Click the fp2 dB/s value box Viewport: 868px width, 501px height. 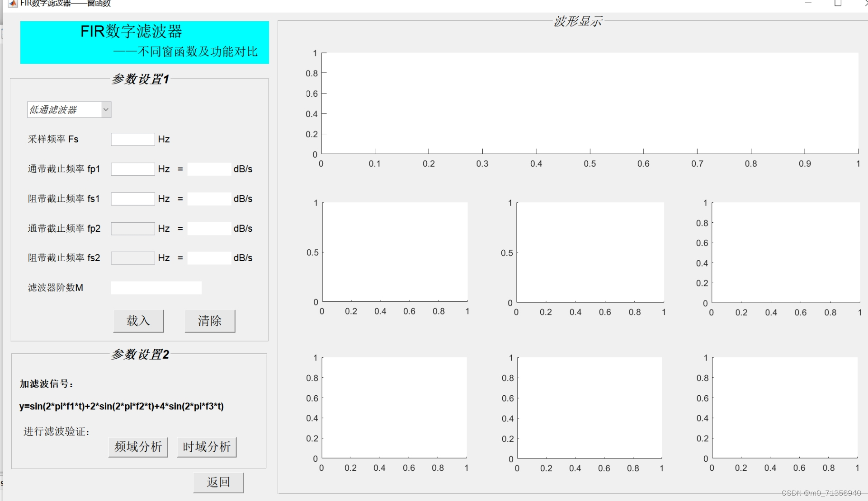pyautogui.click(x=209, y=229)
